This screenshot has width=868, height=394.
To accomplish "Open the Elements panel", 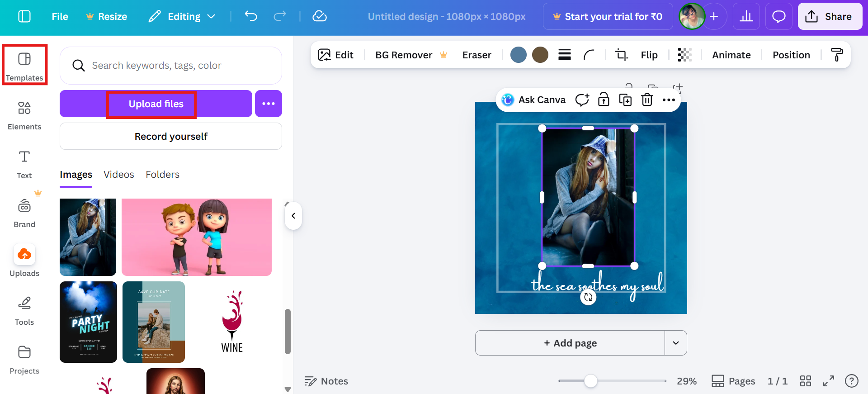I will pos(24,115).
